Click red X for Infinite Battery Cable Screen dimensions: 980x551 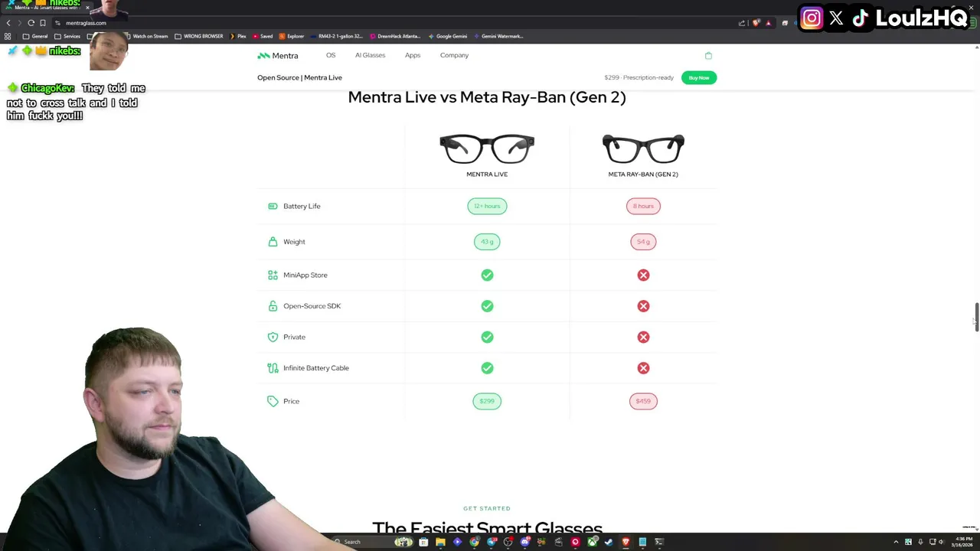pos(643,368)
